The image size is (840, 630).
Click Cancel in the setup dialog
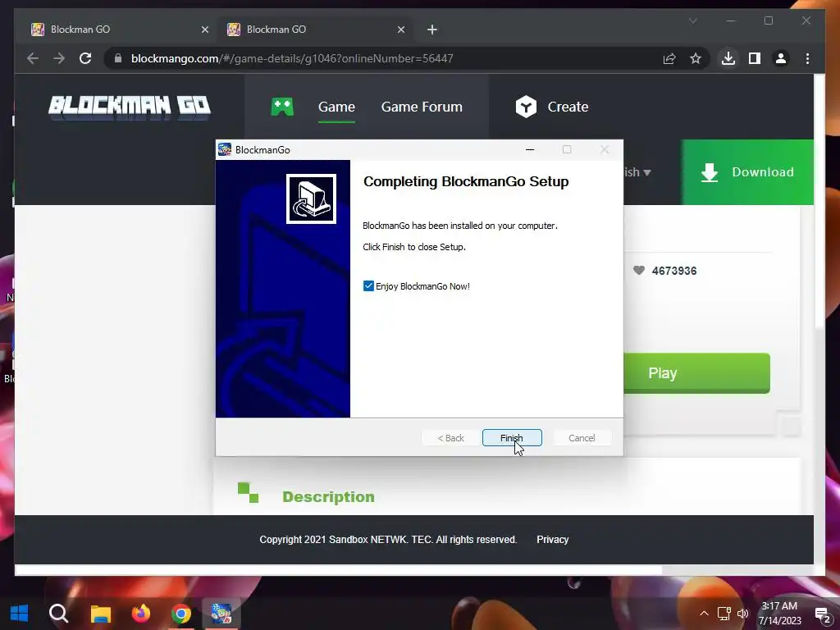(582, 438)
